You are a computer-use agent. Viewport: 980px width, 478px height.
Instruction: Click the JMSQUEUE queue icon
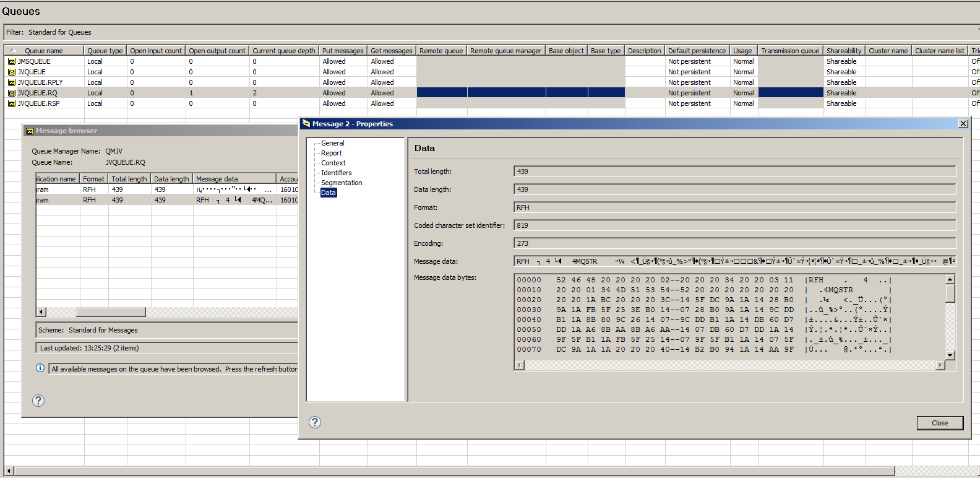point(11,62)
